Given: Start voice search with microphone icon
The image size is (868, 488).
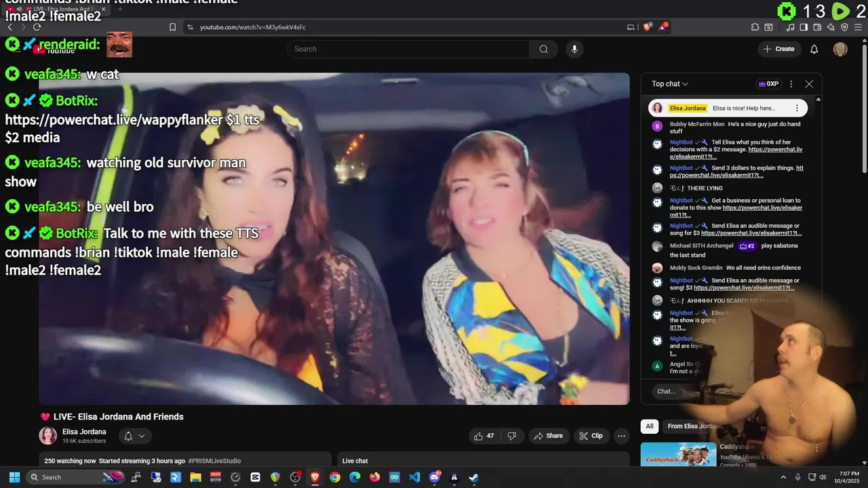Looking at the screenshot, I should tap(574, 49).
